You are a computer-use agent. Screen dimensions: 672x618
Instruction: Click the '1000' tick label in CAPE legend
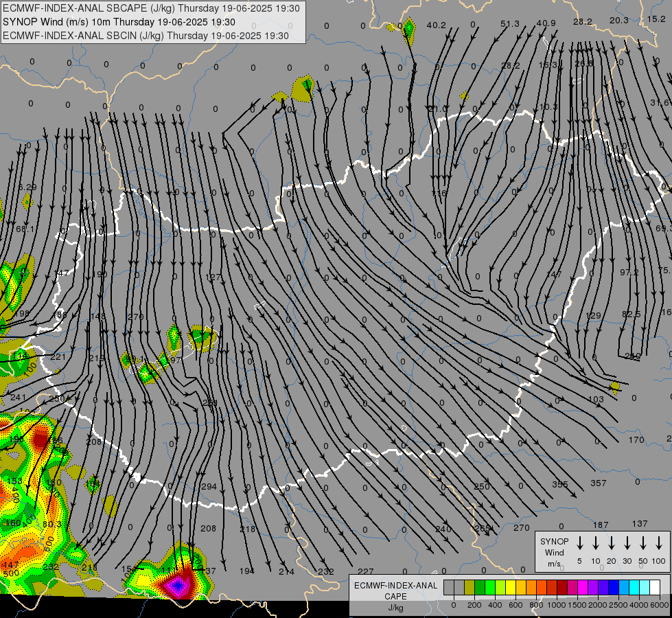(x=556, y=605)
